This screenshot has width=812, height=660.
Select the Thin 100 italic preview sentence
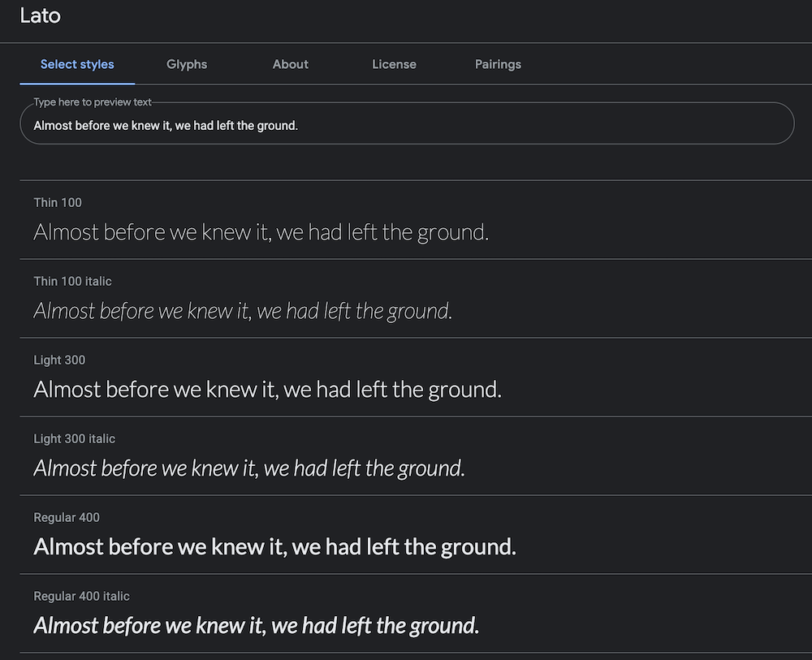(x=243, y=311)
